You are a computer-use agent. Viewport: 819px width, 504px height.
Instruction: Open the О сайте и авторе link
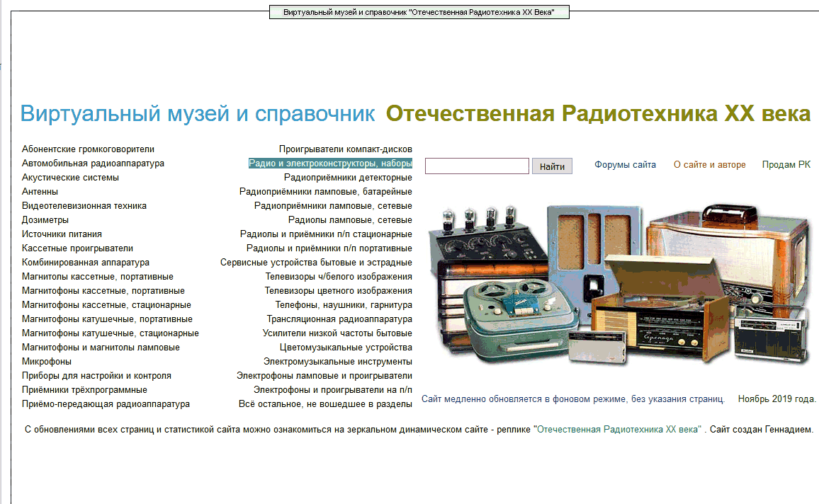[x=709, y=165]
